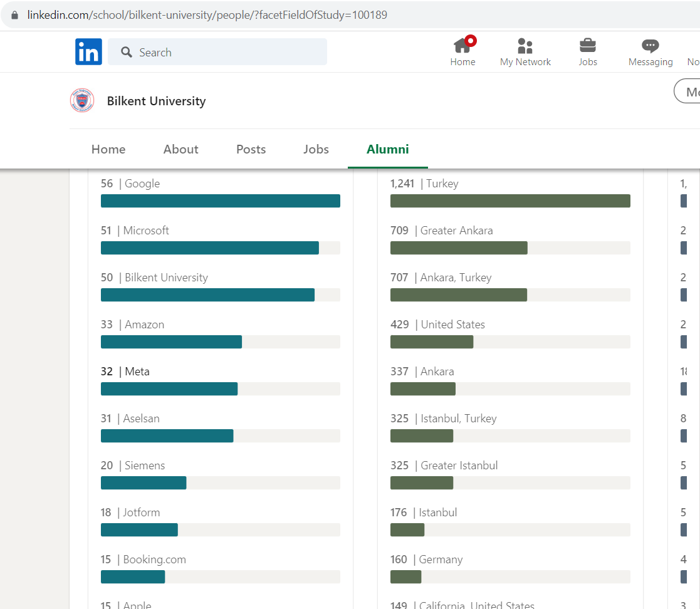Switch to the Home tab of the school page
700x609 pixels.
tap(108, 149)
